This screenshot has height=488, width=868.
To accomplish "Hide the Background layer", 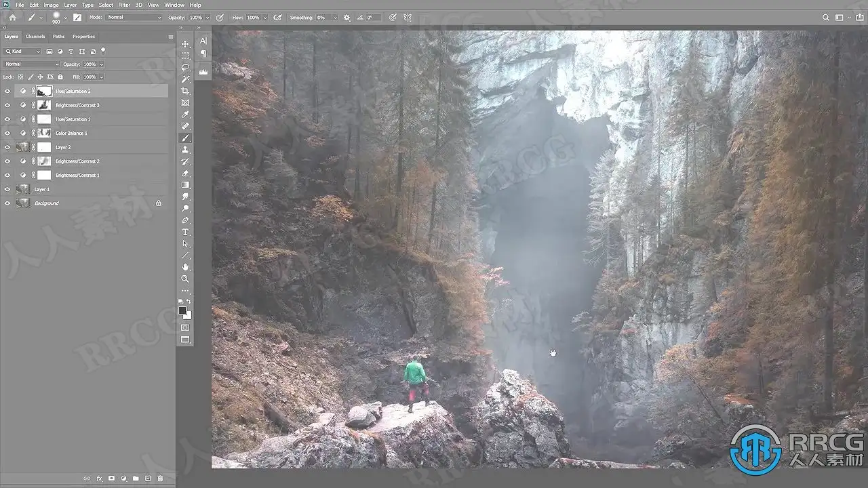I will [7, 203].
